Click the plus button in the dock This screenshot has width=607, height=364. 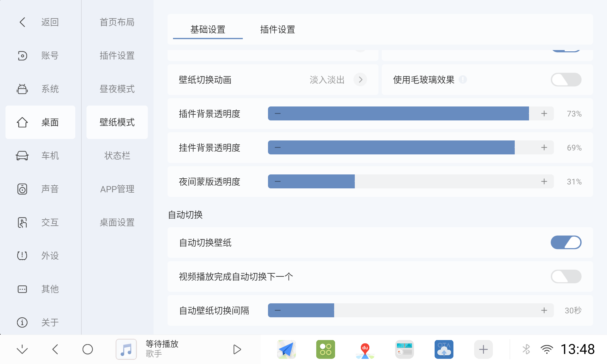[x=483, y=349]
